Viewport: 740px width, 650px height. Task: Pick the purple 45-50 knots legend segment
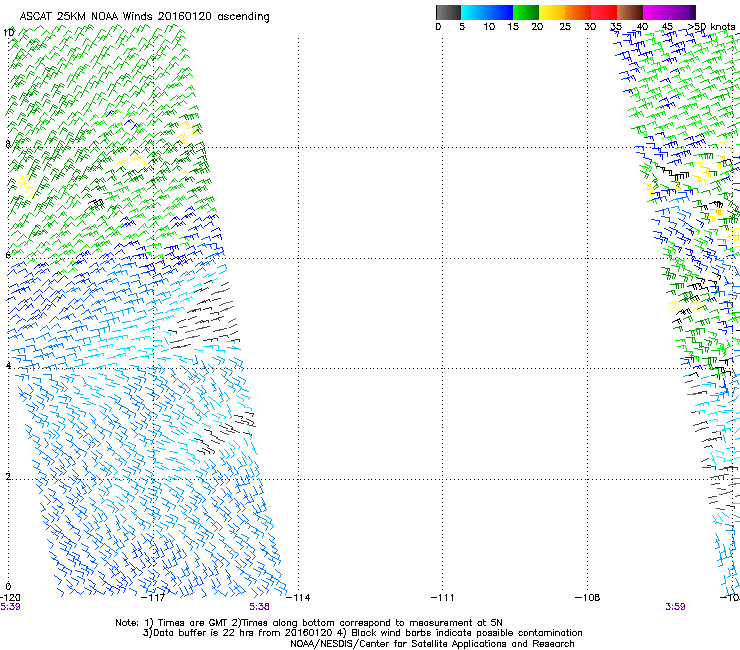682,12
